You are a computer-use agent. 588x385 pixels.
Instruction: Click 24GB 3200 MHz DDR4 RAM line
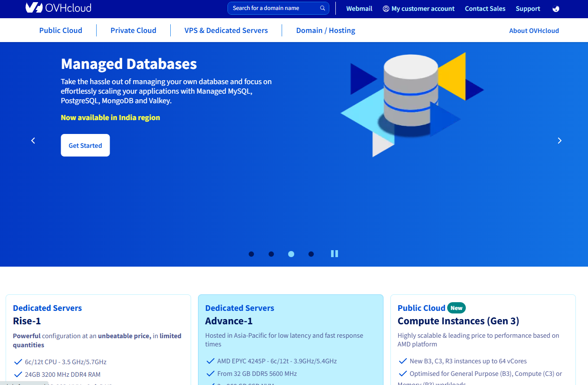coord(62,375)
